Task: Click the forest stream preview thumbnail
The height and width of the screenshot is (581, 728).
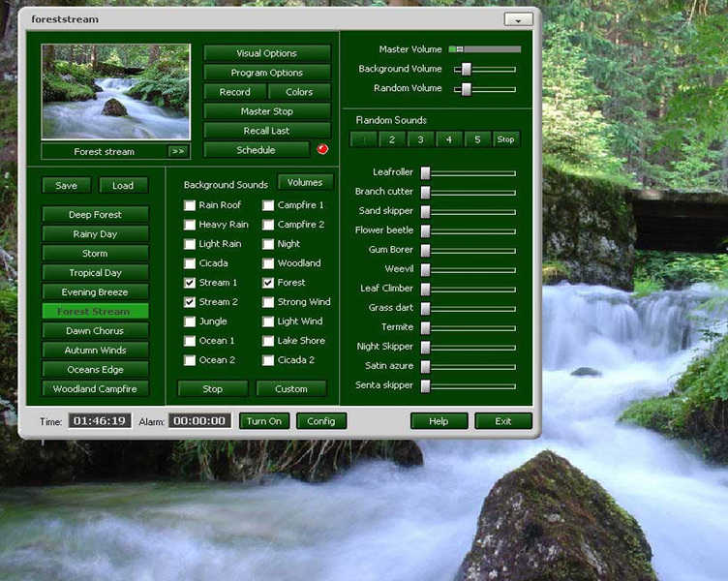Action: click(x=115, y=92)
